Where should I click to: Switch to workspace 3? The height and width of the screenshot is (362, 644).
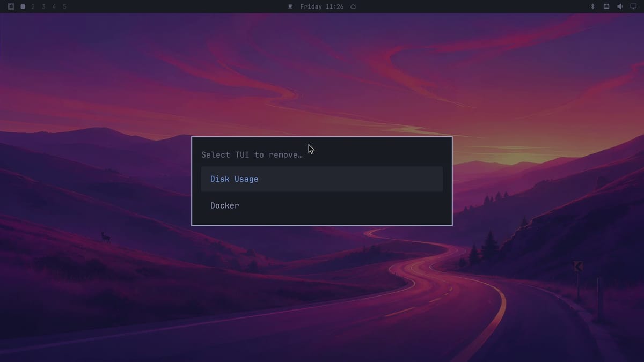(x=43, y=6)
